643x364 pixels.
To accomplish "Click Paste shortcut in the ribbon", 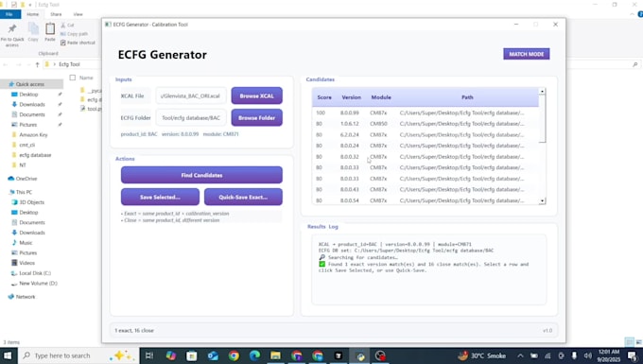I will (x=78, y=43).
